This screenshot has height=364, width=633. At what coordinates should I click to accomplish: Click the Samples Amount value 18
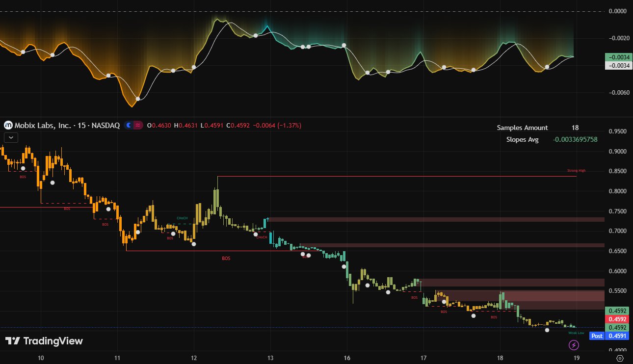pos(575,128)
